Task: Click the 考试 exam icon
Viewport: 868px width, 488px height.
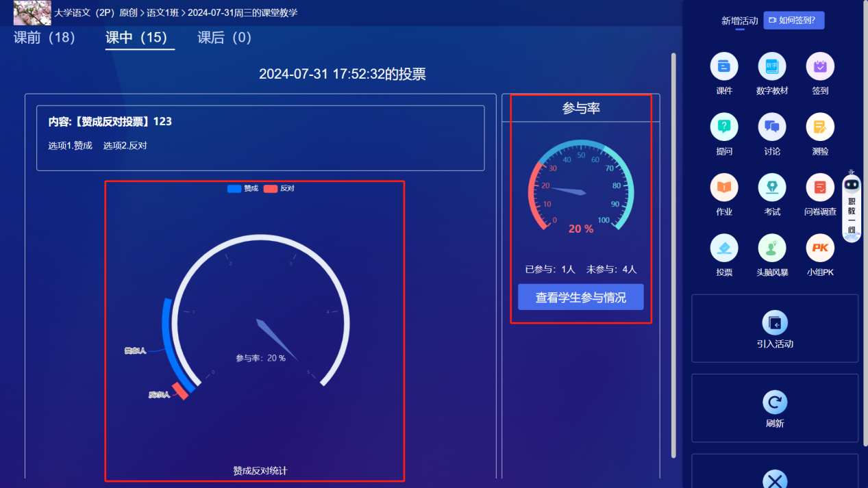Action: coord(772,194)
